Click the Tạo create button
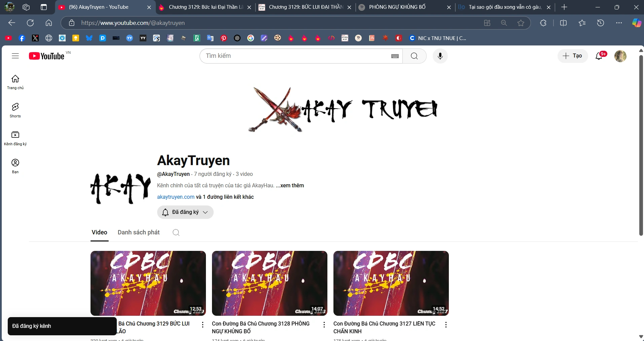Viewport: 644px width, 341px height. pyautogui.click(x=573, y=56)
